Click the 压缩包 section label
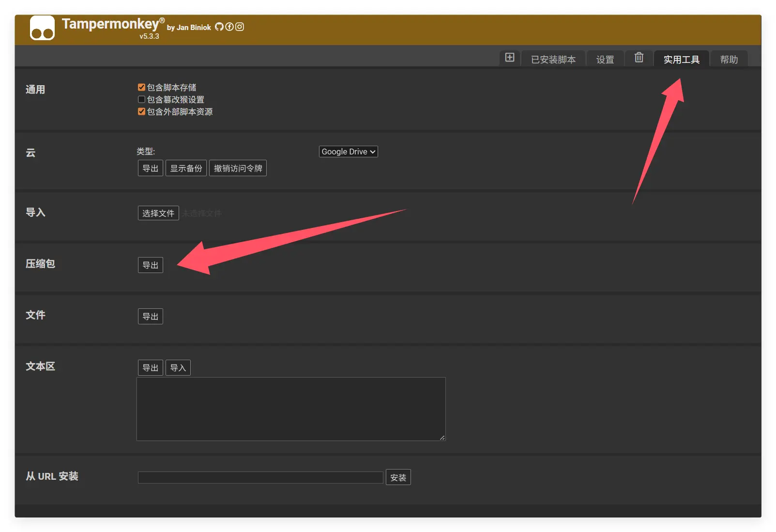This screenshot has width=776, height=532. (40, 264)
